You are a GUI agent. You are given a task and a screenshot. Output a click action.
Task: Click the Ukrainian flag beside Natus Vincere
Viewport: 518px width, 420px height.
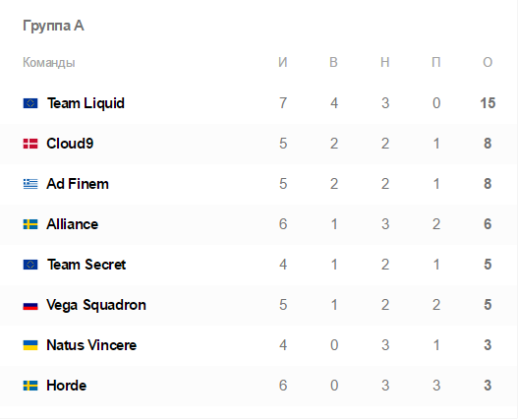(x=30, y=345)
